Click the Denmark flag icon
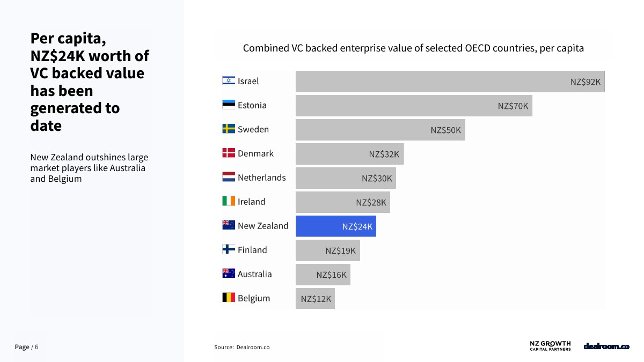Screen dimensions: 644x362 pos(229,153)
